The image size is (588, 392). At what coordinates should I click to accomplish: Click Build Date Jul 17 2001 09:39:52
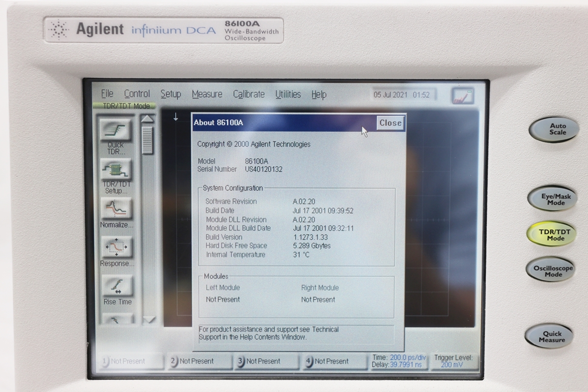323,210
